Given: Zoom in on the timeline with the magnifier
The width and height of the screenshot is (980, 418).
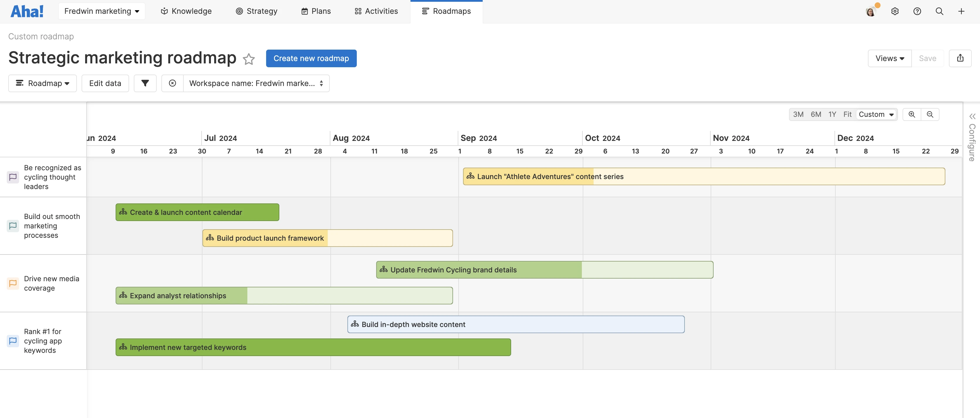Looking at the screenshot, I should (912, 114).
